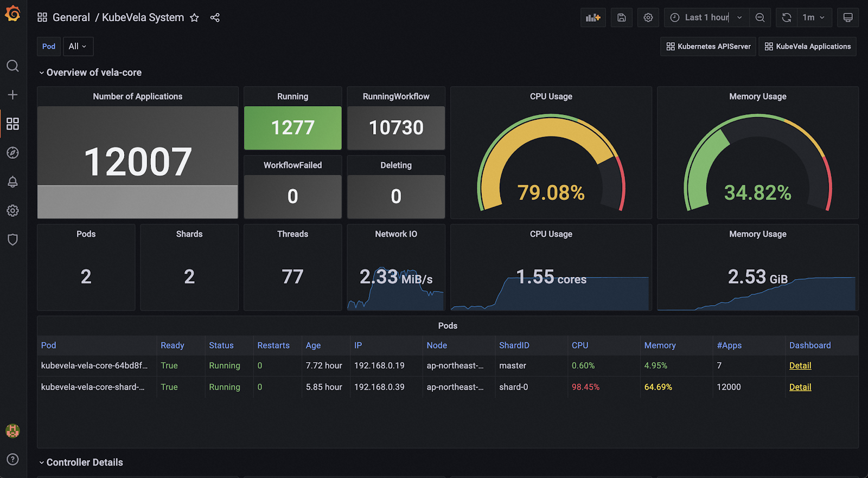Open the search dashboards icon in sidebar

pos(12,66)
